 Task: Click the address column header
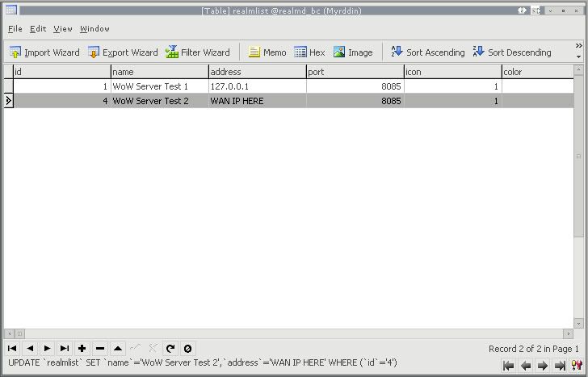point(258,72)
